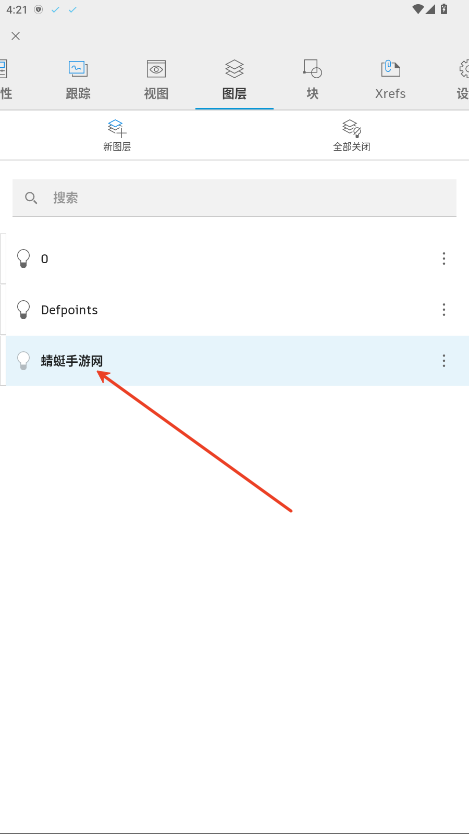Open the settings gear tab
This screenshot has width=469, height=834.
click(464, 69)
